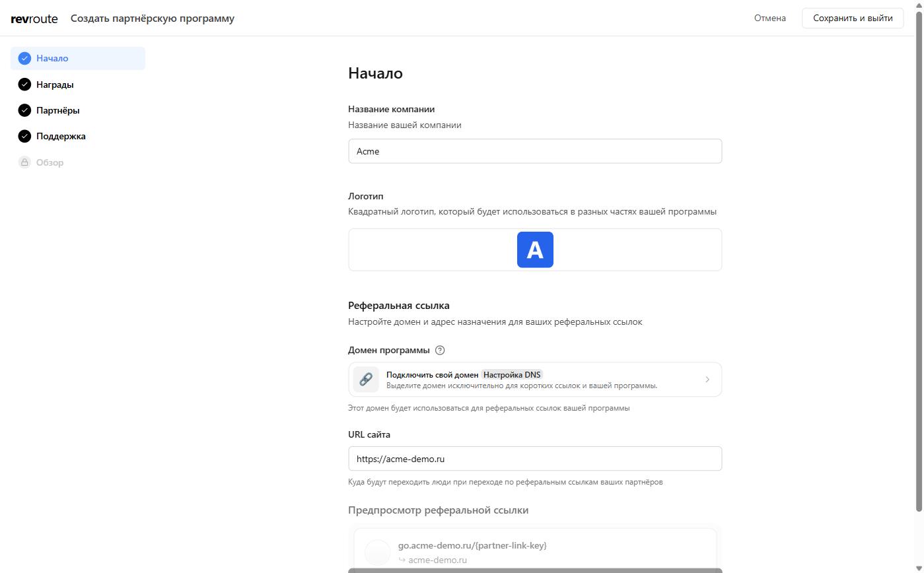Click the Домен программы label
Image resolution: width=924 pixels, height=573 pixels.
[x=389, y=351]
